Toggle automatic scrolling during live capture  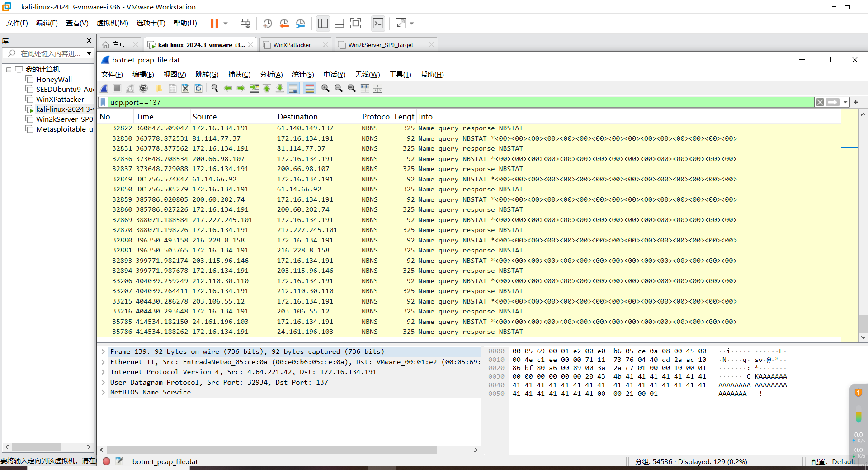point(293,88)
